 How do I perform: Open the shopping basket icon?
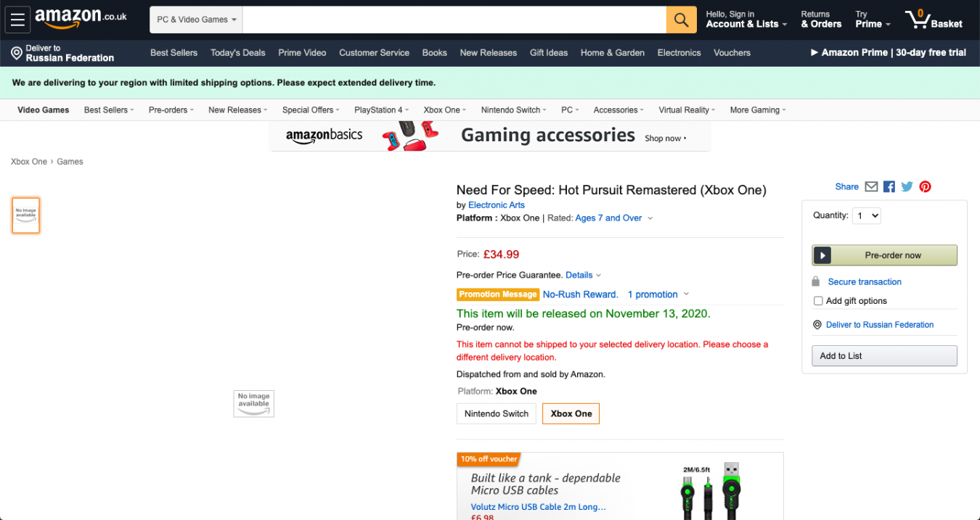click(x=934, y=20)
